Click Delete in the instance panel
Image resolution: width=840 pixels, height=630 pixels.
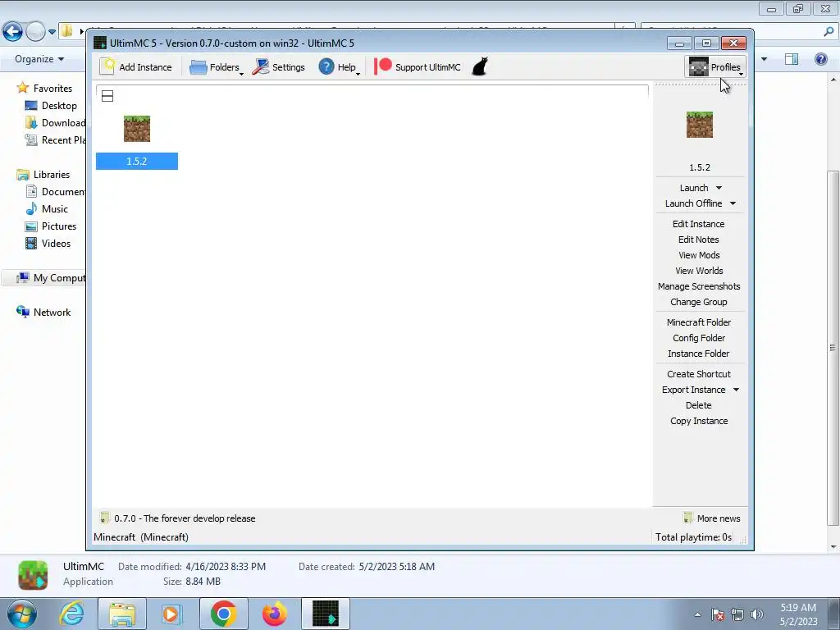pyautogui.click(x=699, y=405)
